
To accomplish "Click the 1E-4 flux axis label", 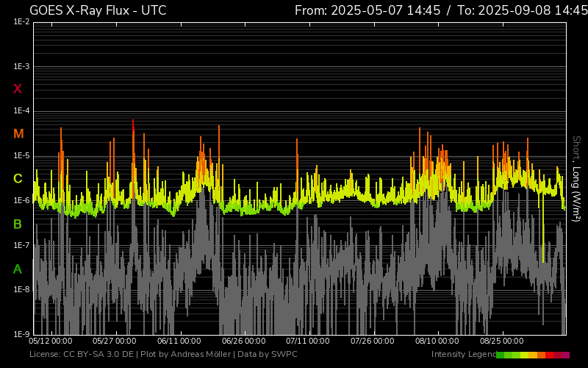I will 21,111.
